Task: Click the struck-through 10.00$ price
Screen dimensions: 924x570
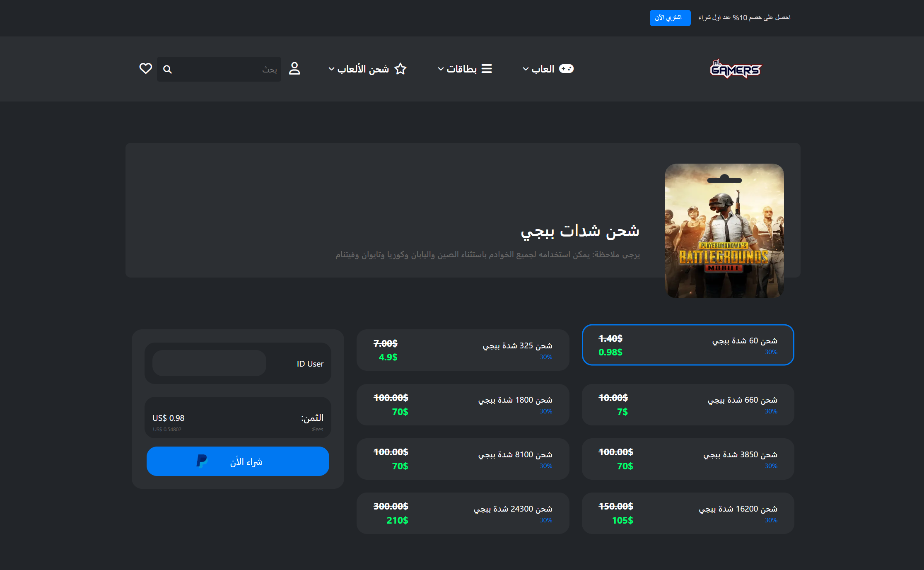Action: pyautogui.click(x=613, y=398)
